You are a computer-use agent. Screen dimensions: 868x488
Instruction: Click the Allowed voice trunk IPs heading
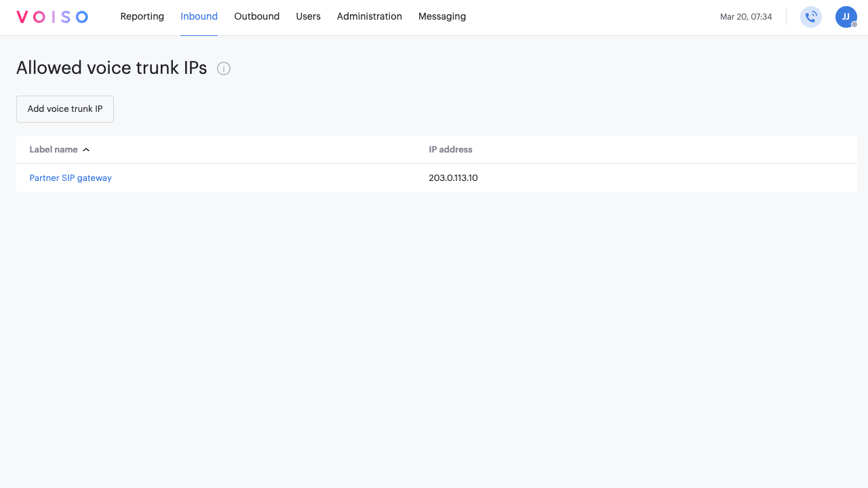click(111, 68)
